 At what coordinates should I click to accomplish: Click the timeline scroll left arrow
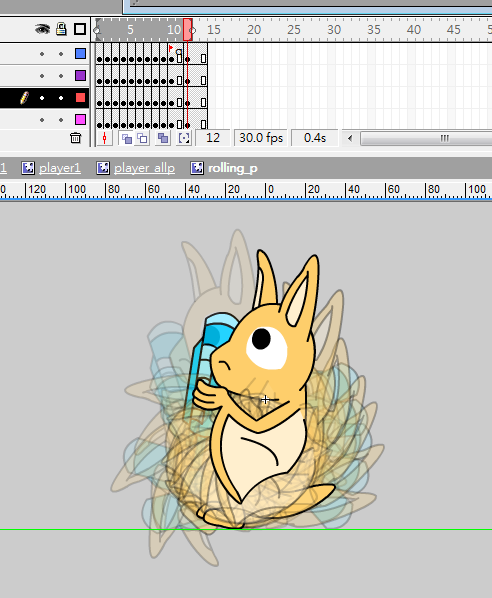pyautogui.click(x=350, y=138)
